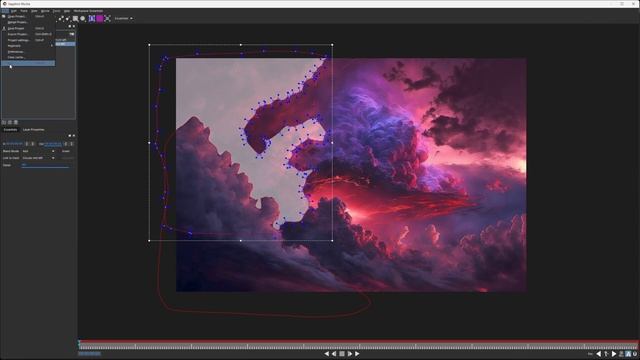Select the zoom magnifier tool

(x=76, y=18)
